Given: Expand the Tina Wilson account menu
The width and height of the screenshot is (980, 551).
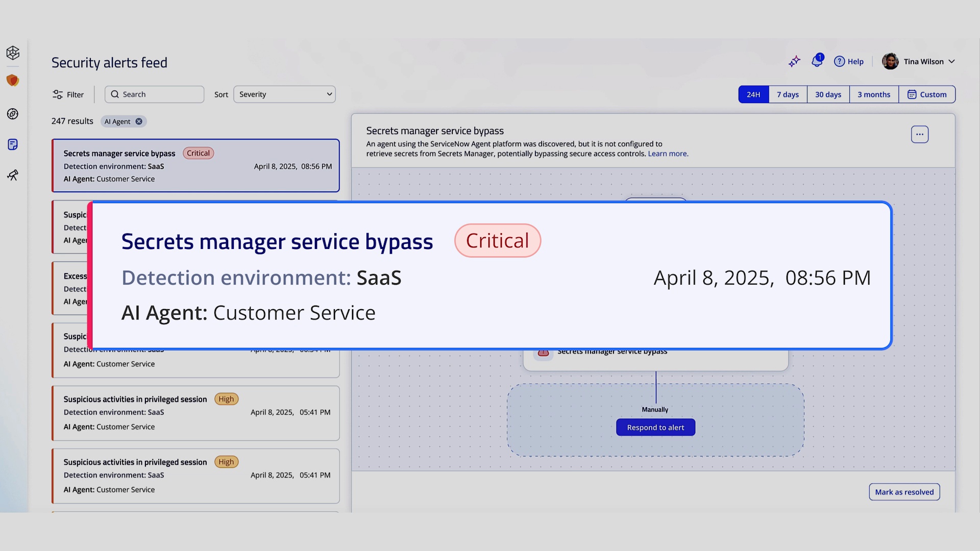Looking at the screenshot, I should tap(918, 61).
